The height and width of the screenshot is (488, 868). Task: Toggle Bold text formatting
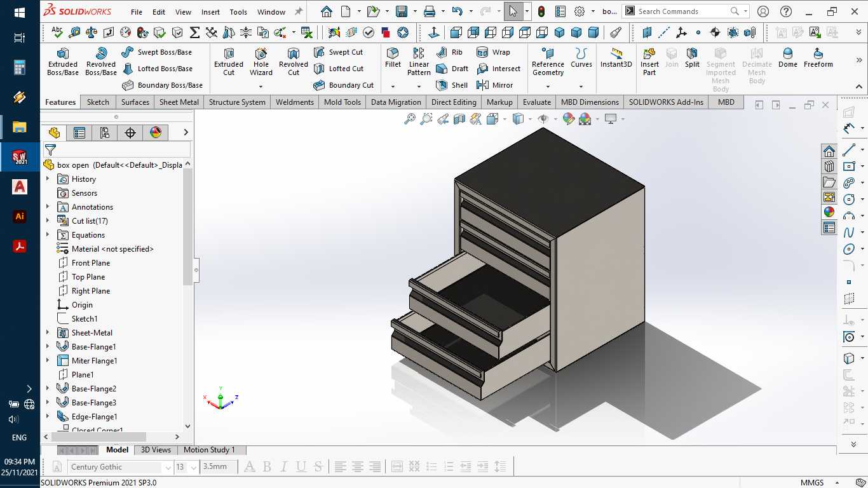[x=267, y=467]
